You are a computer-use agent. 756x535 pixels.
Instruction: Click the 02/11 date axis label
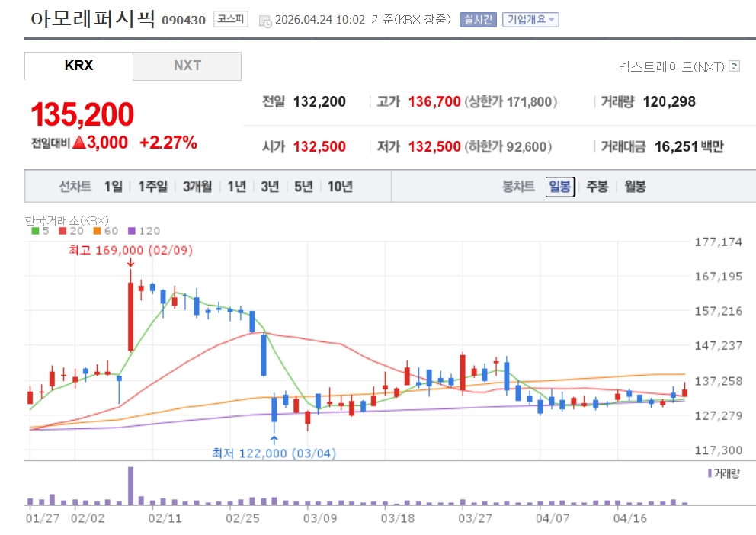[165, 518]
